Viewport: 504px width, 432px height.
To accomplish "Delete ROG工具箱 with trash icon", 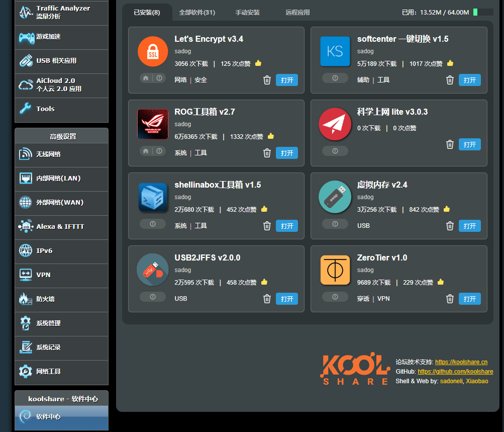I will (x=267, y=153).
